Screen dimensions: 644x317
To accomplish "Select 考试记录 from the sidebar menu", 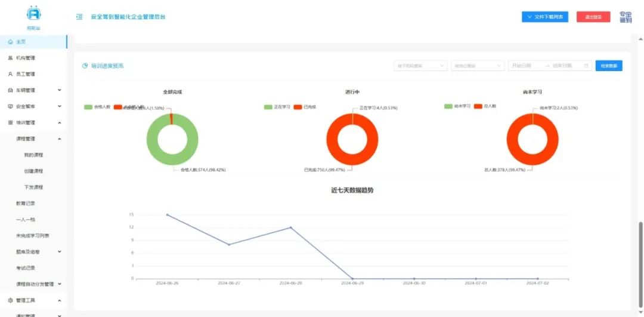I will coord(26,267).
